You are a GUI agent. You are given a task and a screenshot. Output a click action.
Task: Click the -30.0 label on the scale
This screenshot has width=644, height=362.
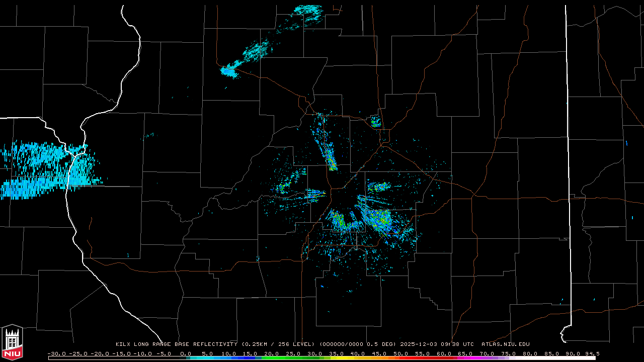pos(56,353)
